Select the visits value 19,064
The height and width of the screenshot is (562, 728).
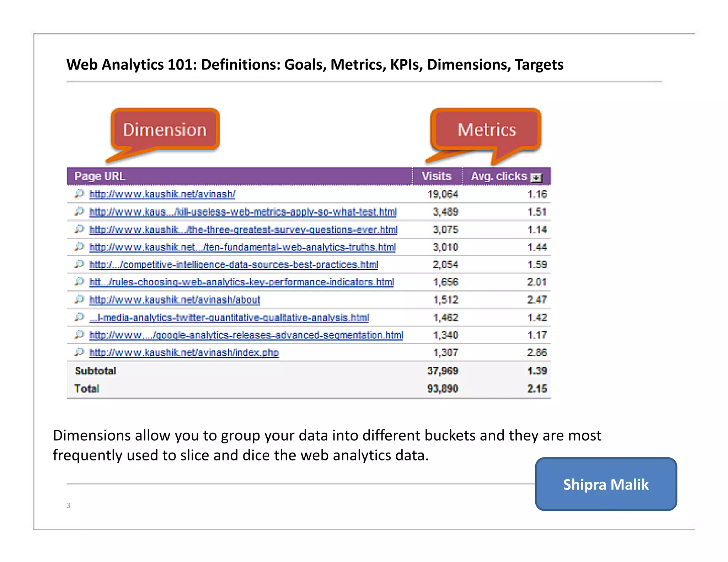pyautogui.click(x=443, y=194)
